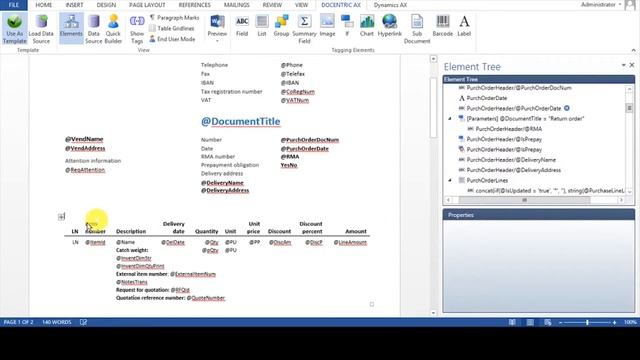Toggle Show Tags in ribbon
Viewport: 640px width, 360px height.
click(137, 29)
